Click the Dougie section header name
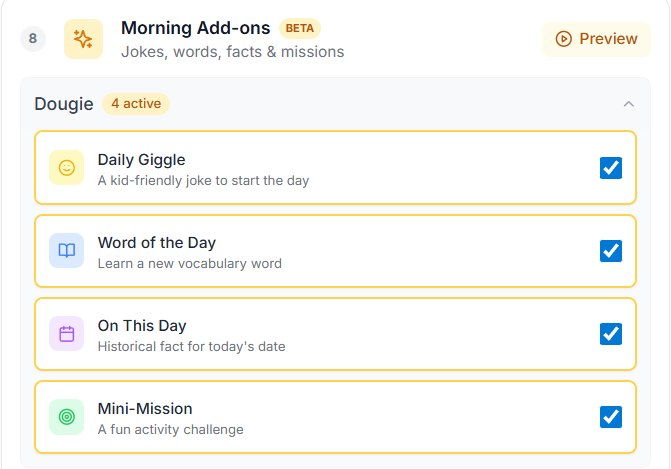Image resolution: width=671 pixels, height=469 pixels. 64,104
